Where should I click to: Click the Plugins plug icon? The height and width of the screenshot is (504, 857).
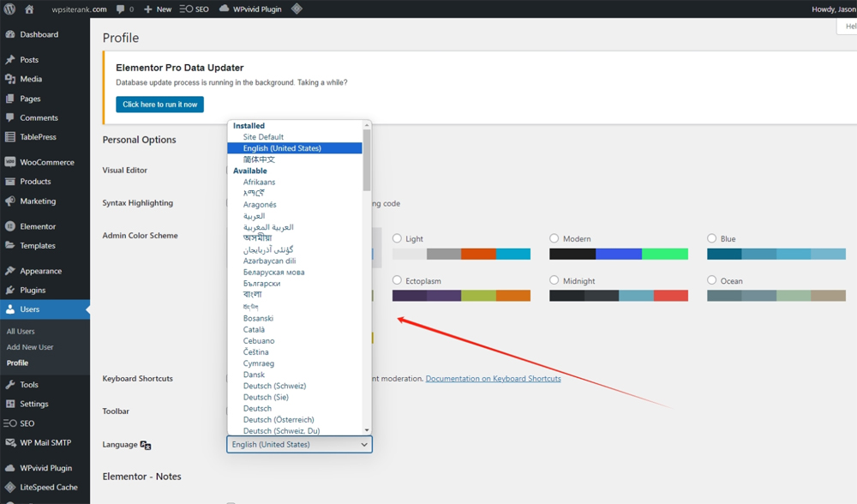click(9, 291)
